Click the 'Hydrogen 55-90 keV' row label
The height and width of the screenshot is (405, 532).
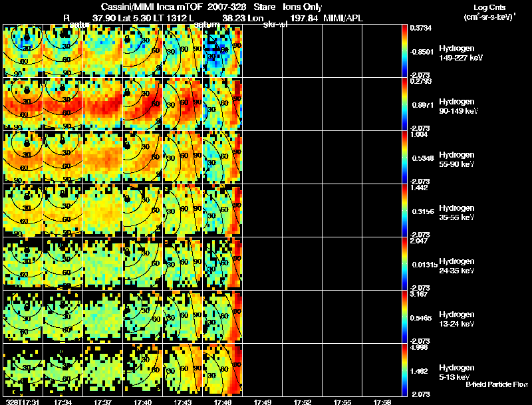click(457, 160)
